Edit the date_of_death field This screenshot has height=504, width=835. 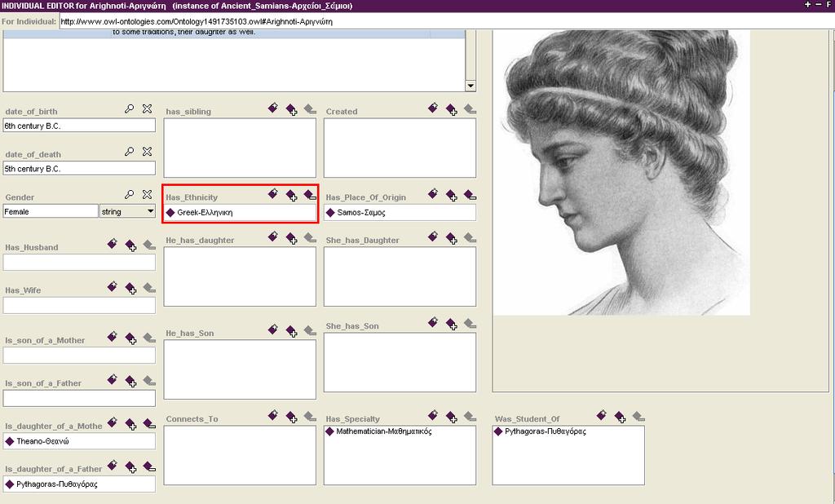79,168
